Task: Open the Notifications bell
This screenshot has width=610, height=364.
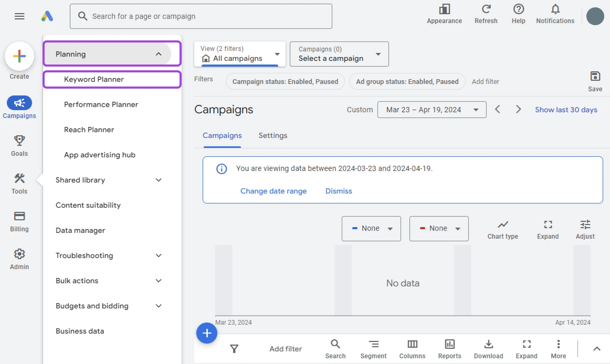Action: click(555, 14)
